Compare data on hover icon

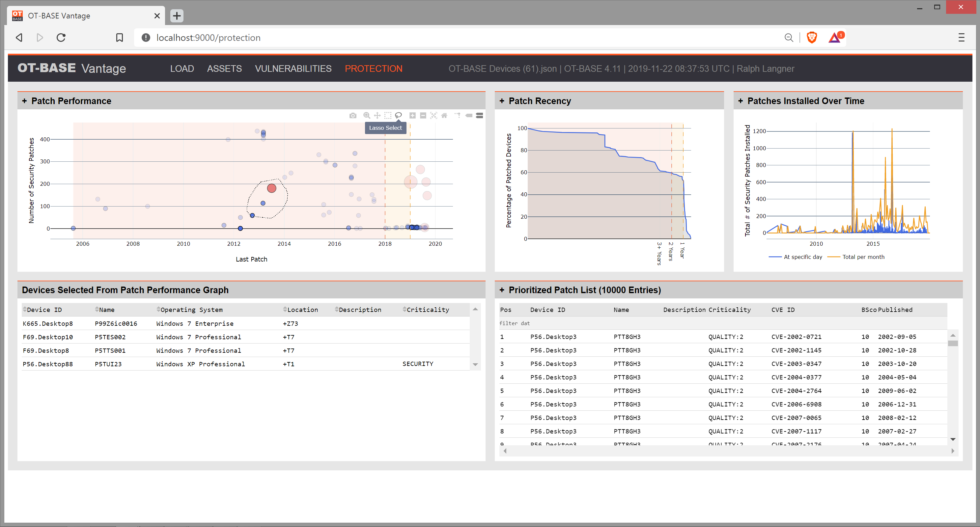(479, 115)
